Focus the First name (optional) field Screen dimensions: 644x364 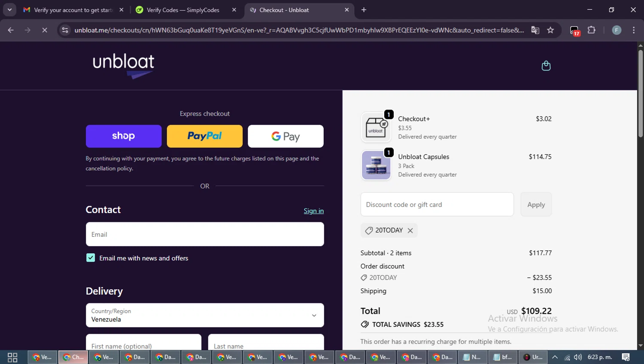(143, 343)
